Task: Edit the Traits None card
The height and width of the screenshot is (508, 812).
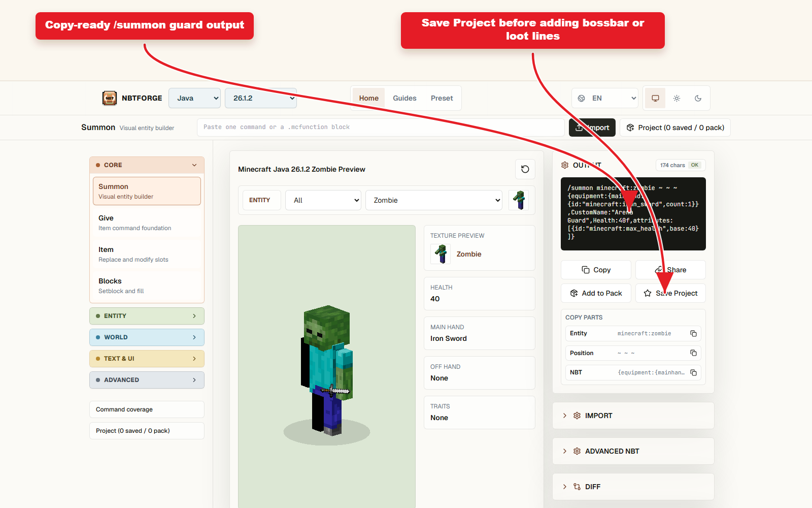Action: click(x=480, y=412)
